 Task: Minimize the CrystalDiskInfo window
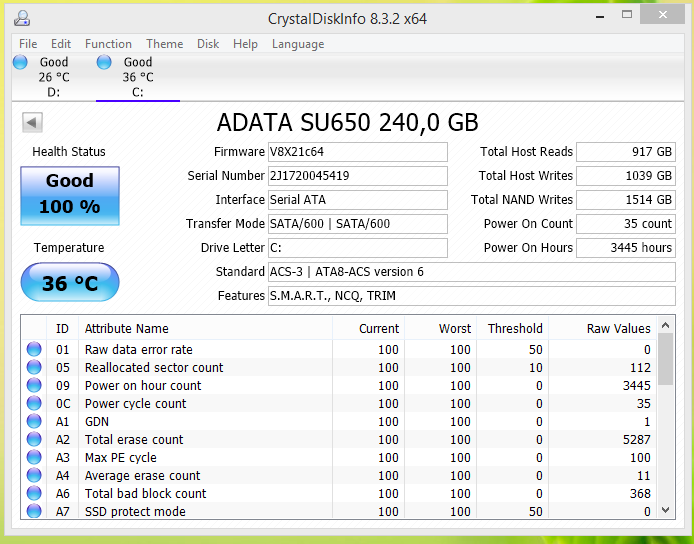(x=600, y=16)
